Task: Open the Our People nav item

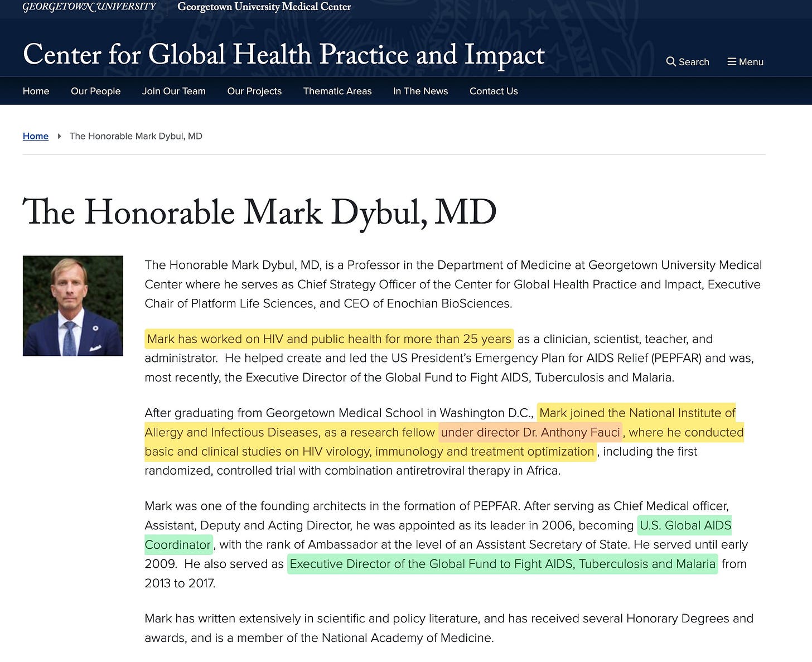Action: tap(95, 91)
